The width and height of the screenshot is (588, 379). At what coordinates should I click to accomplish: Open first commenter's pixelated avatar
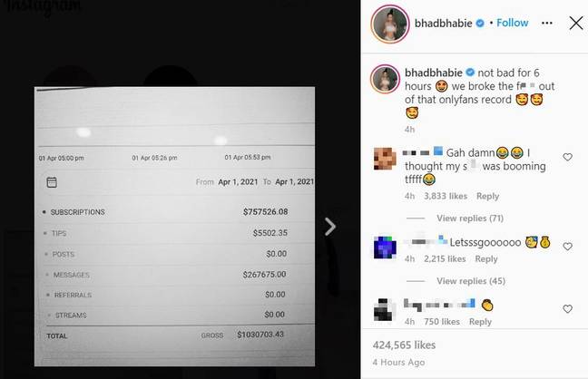tap(385, 159)
